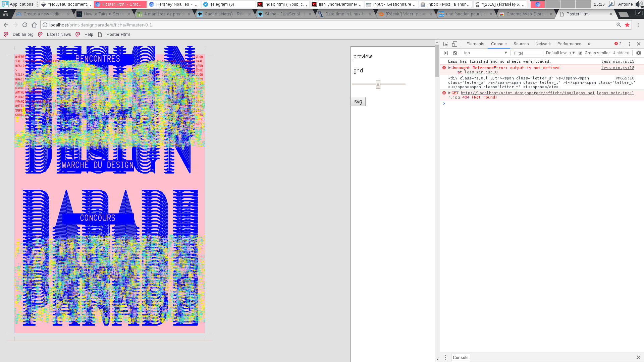
Task: Open the Default levels dropdown
Action: [560, 53]
